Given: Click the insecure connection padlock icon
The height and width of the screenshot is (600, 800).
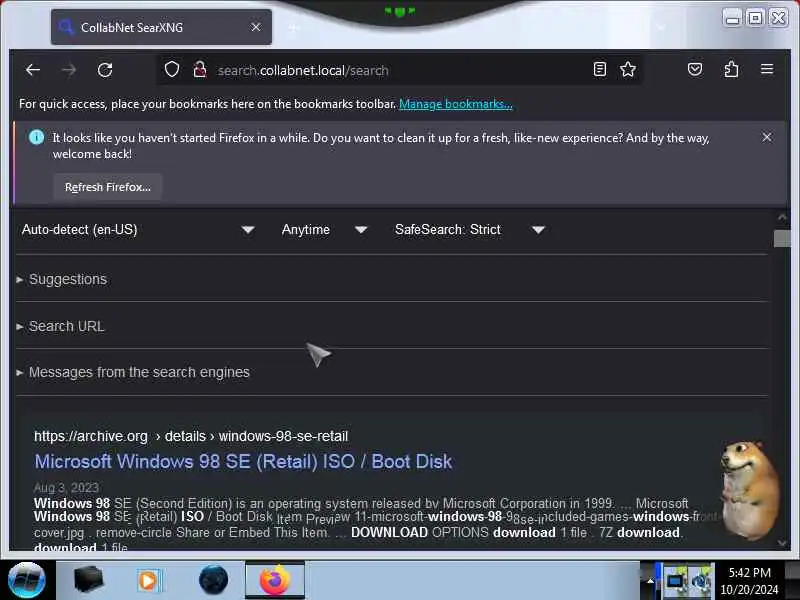Looking at the screenshot, I should click(200, 69).
